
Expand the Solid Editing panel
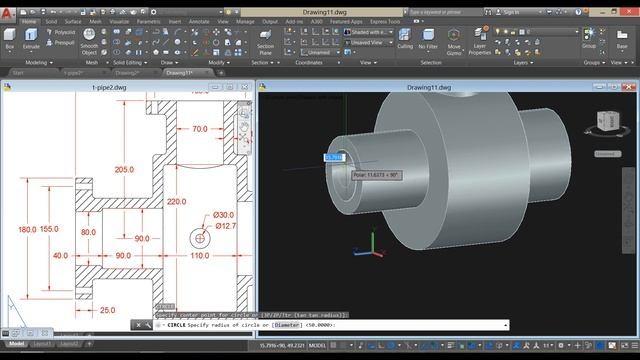tap(130, 62)
